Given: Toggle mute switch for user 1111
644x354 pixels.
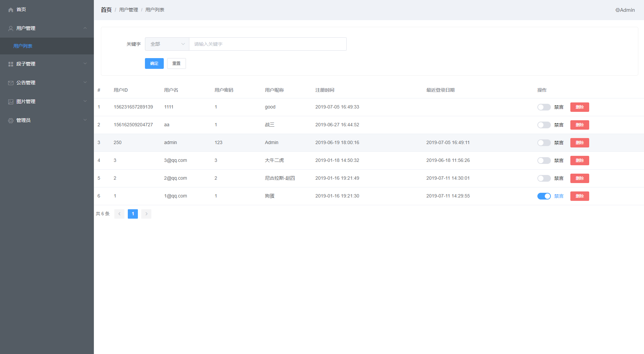Looking at the screenshot, I should (544, 107).
